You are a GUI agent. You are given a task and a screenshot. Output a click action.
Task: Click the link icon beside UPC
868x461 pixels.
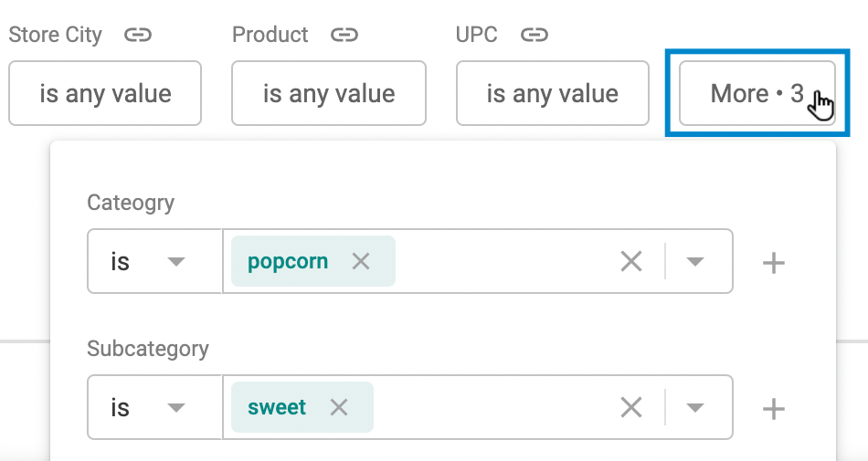535,36
